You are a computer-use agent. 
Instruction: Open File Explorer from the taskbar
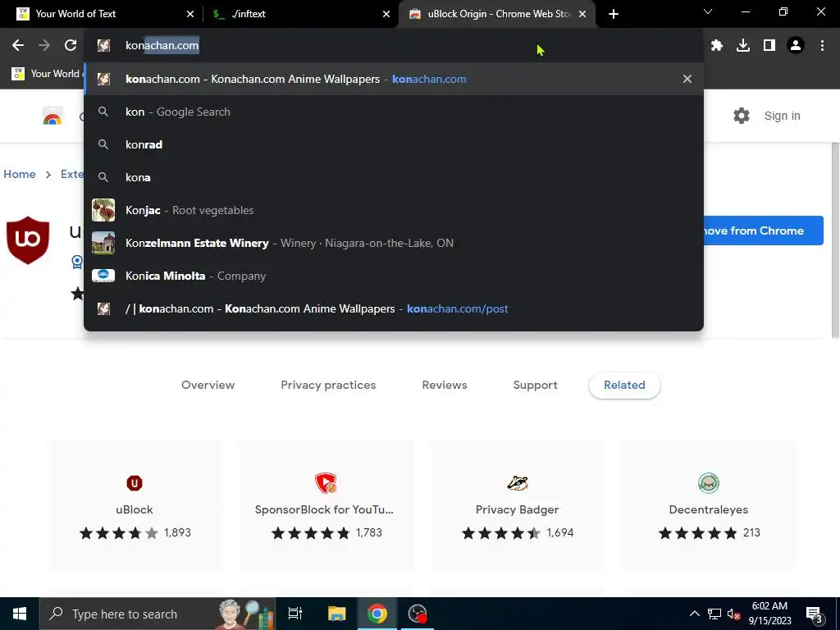coord(337,614)
